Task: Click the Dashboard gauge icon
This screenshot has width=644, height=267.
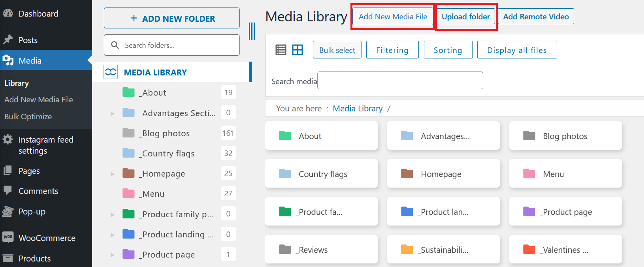Action: 8,13
